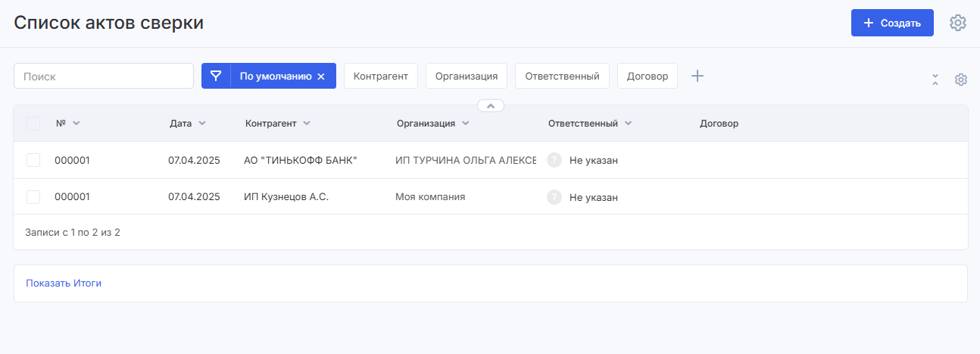Focus the Поиск search field
This screenshot has height=354, width=980.
(x=104, y=76)
